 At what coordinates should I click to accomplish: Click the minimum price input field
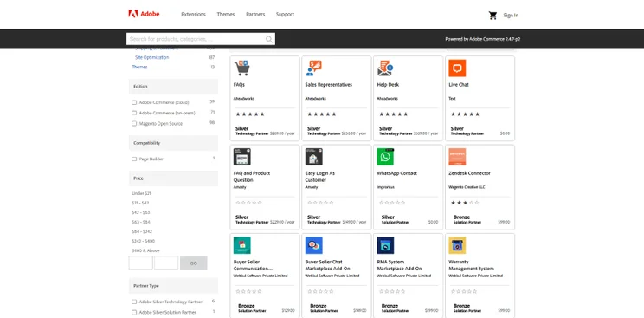(x=140, y=263)
